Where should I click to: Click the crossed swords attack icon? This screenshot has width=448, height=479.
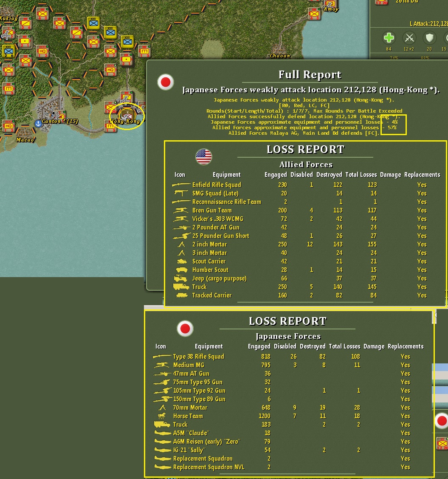click(x=409, y=38)
